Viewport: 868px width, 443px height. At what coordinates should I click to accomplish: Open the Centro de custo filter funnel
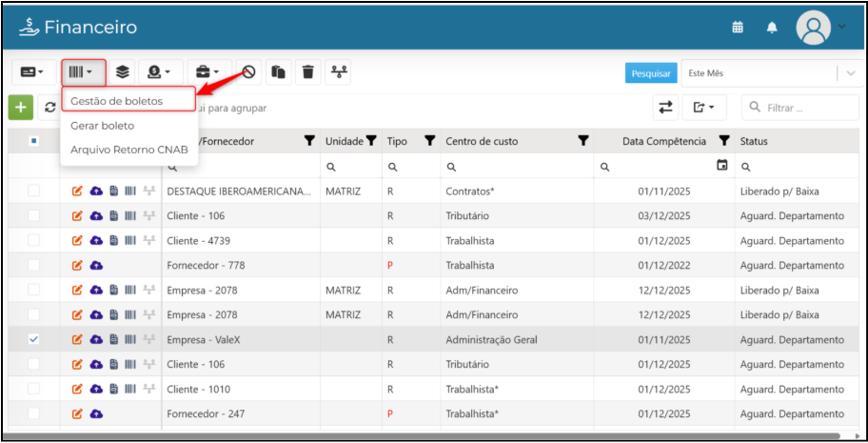[582, 141]
